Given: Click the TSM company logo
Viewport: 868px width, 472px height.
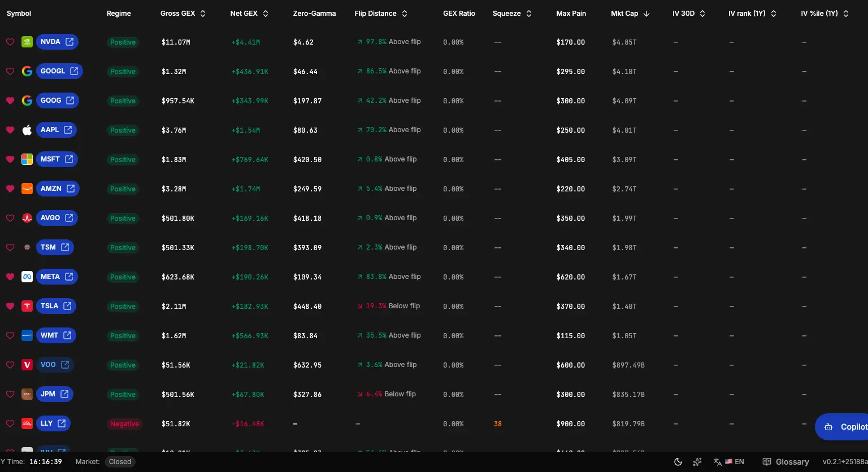Looking at the screenshot, I should [27, 247].
